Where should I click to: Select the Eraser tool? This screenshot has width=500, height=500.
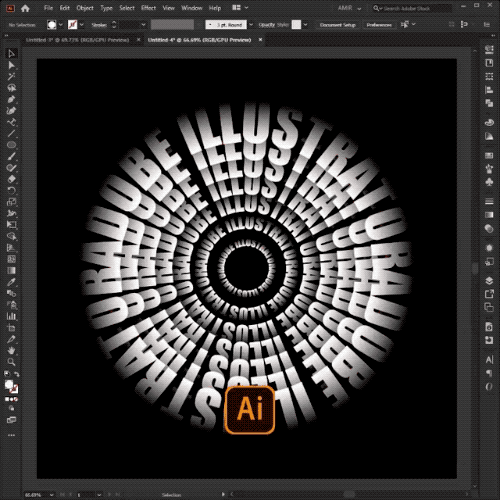11,179
